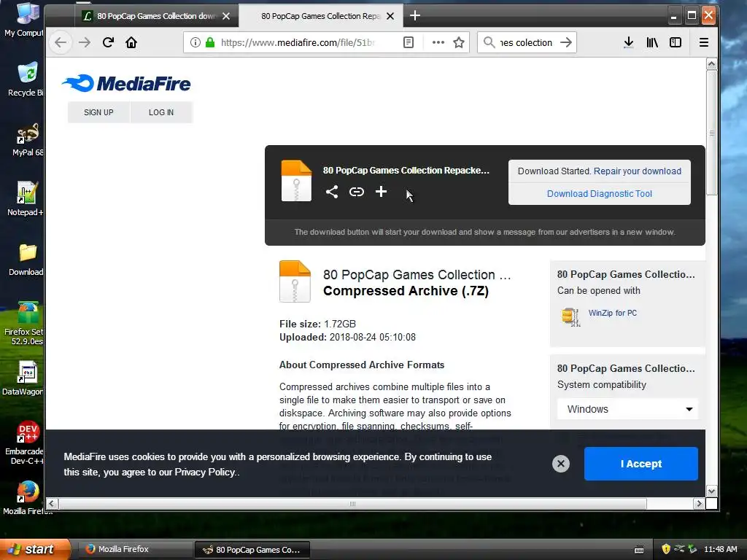This screenshot has height=560, width=747.
Task: Click the 'File size: 1.72GB' text
Action: 317,324
